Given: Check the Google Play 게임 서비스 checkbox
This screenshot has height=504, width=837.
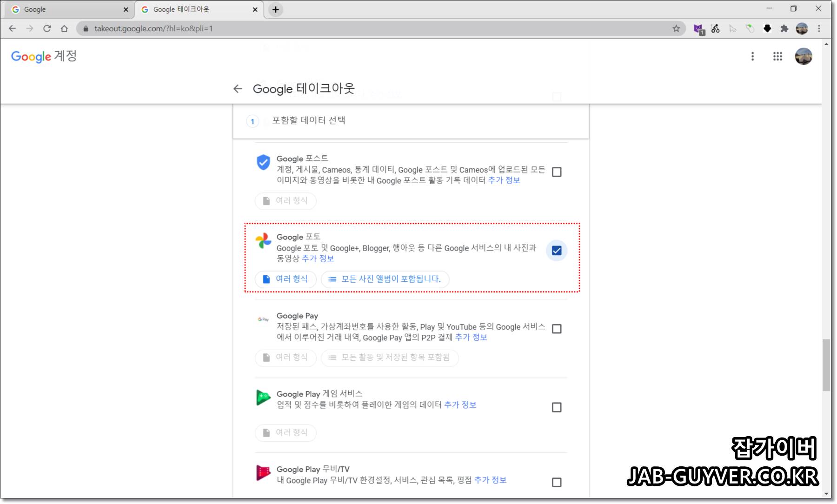Looking at the screenshot, I should click(557, 407).
